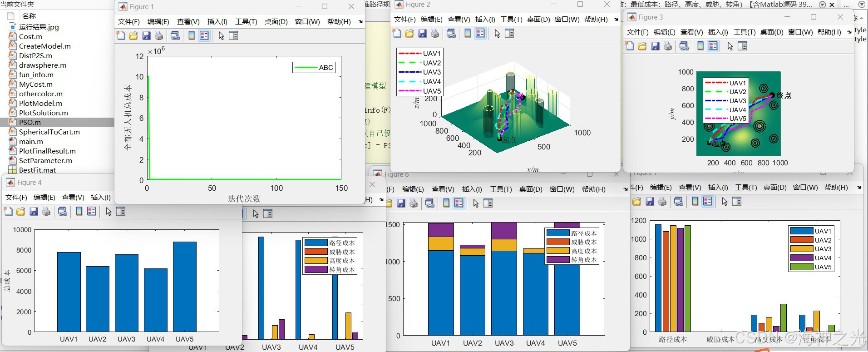Open 桌面(D) menu in Figure 6
Screen dimensions: 868x352
pos(531,189)
